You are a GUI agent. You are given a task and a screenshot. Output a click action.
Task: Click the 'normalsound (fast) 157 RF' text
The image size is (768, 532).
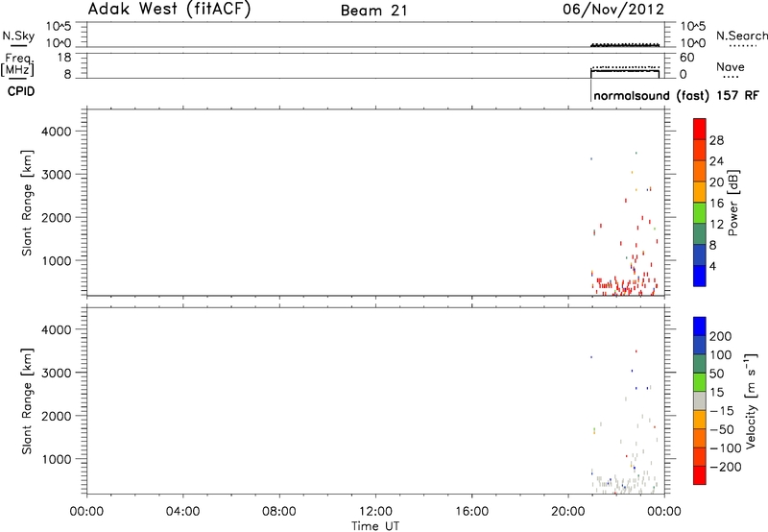click(x=676, y=95)
